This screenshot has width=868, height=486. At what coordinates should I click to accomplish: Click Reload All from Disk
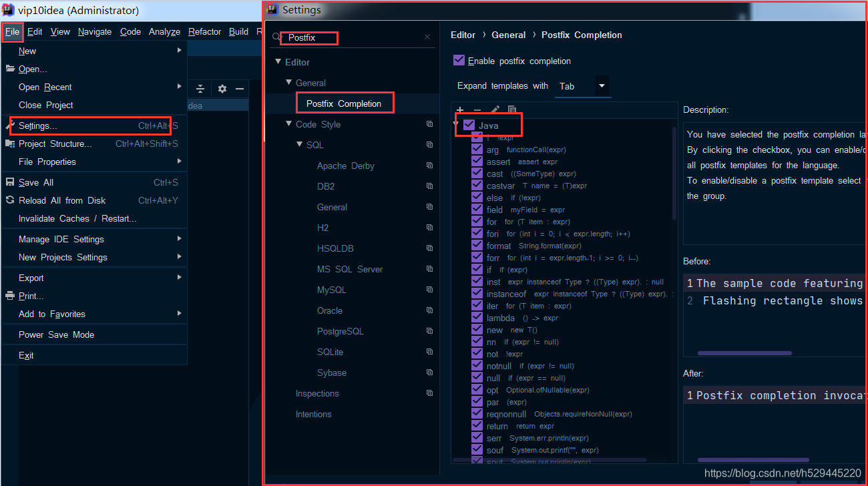pyautogui.click(x=93, y=200)
